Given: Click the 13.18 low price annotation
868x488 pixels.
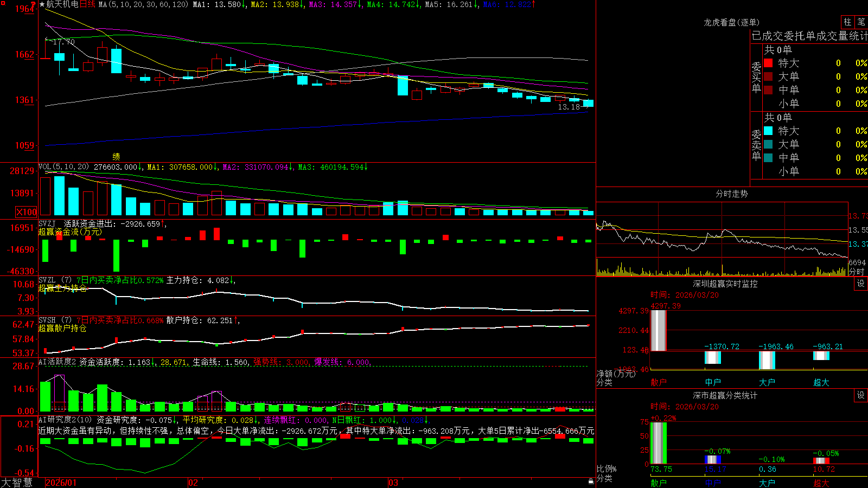Looking at the screenshot, I should [x=569, y=107].
